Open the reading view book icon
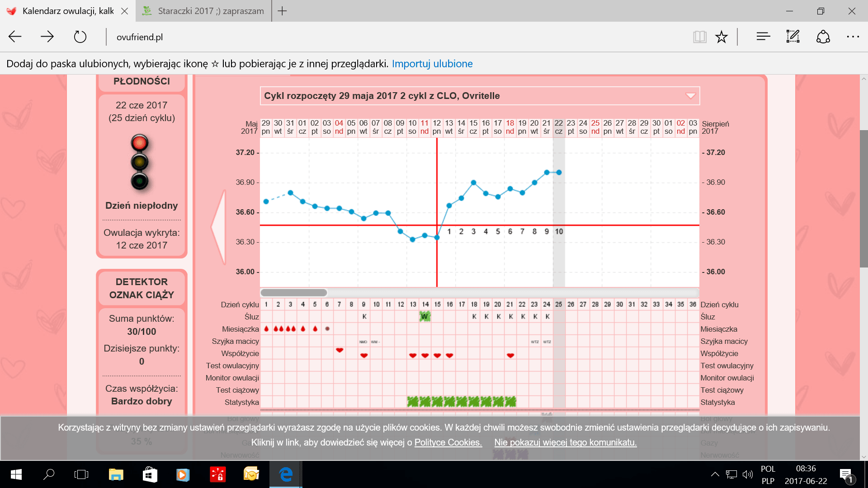The image size is (868, 488). pos(699,37)
